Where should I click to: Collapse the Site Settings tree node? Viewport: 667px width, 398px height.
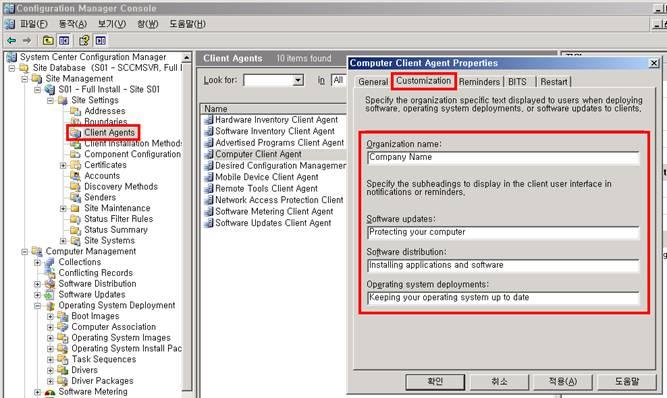click(50, 100)
